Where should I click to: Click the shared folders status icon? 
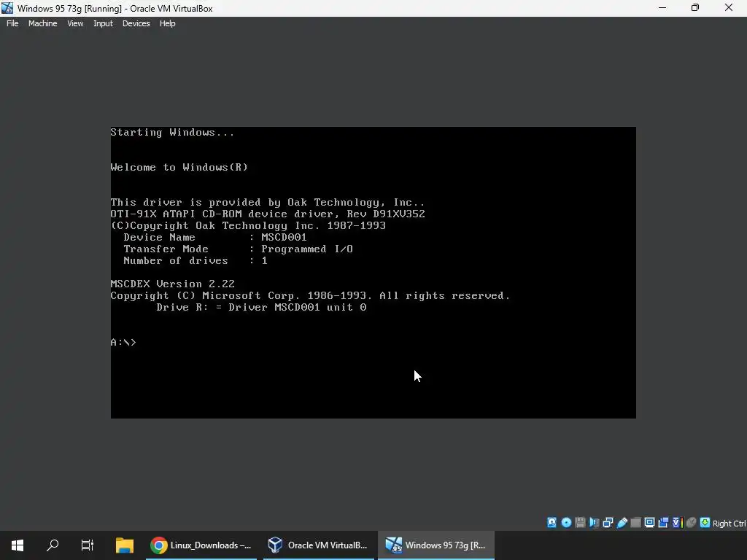[635, 522]
